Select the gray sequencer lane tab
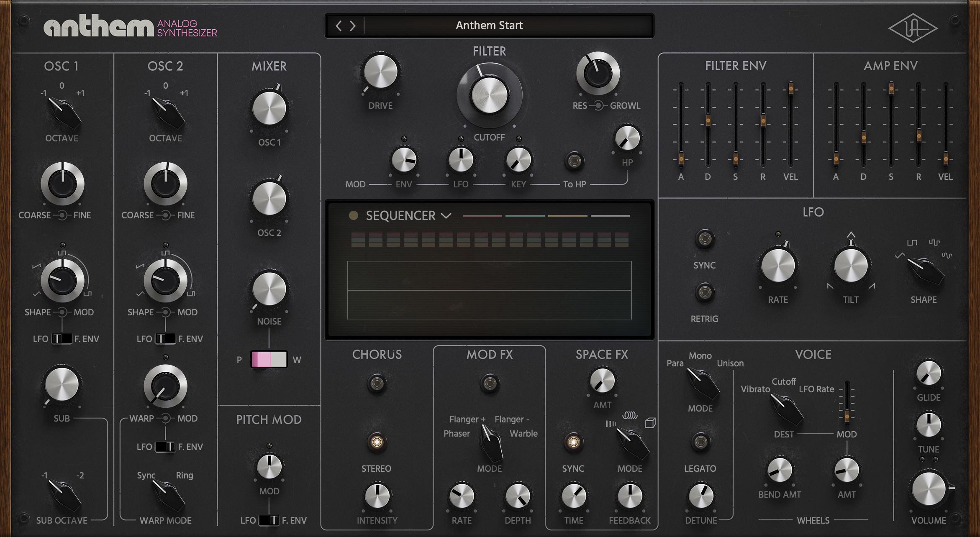The height and width of the screenshot is (537, 980). pyautogui.click(x=611, y=216)
